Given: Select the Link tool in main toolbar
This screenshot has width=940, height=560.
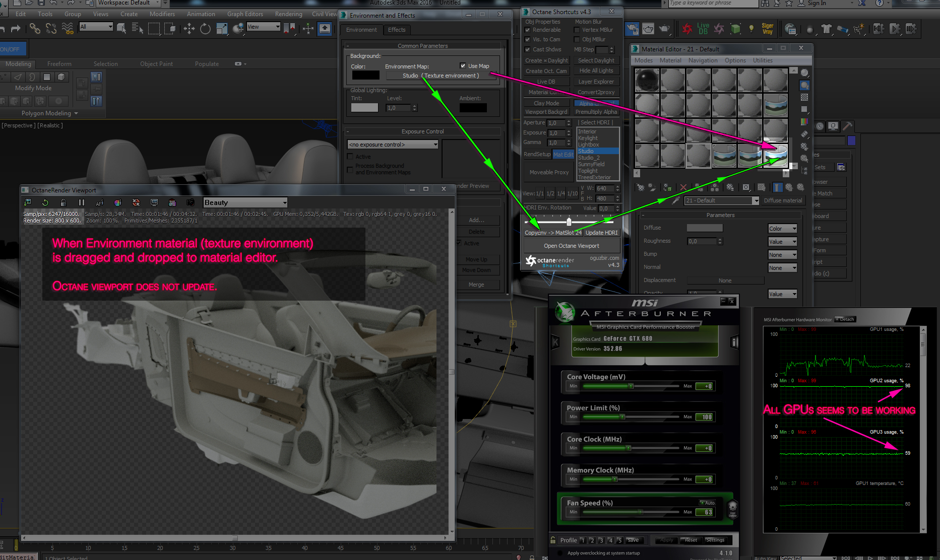Looking at the screenshot, I should (35, 29).
